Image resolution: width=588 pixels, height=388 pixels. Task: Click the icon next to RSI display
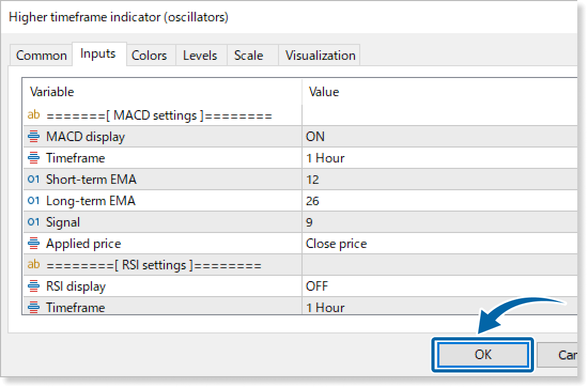(34, 286)
